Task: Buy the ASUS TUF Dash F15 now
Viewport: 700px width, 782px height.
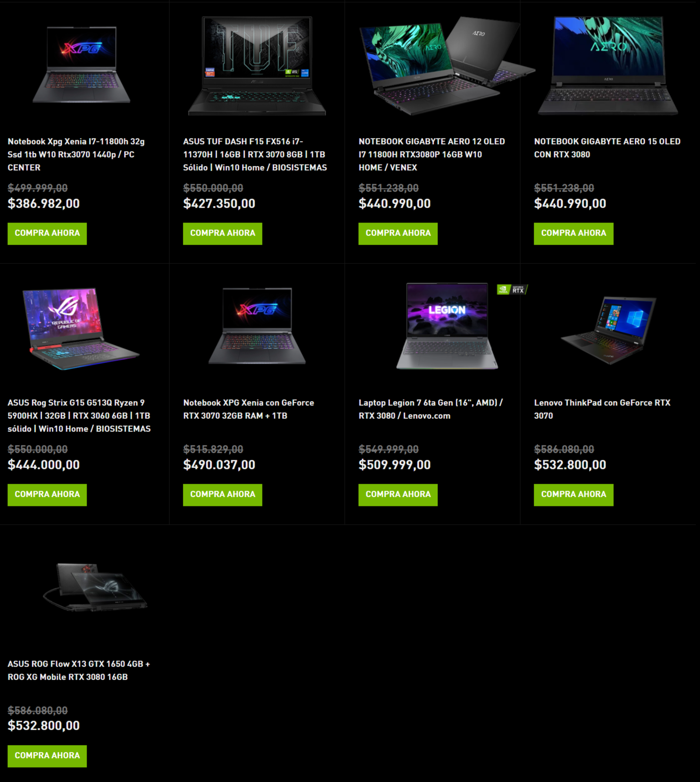Action: (x=222, y=233)
